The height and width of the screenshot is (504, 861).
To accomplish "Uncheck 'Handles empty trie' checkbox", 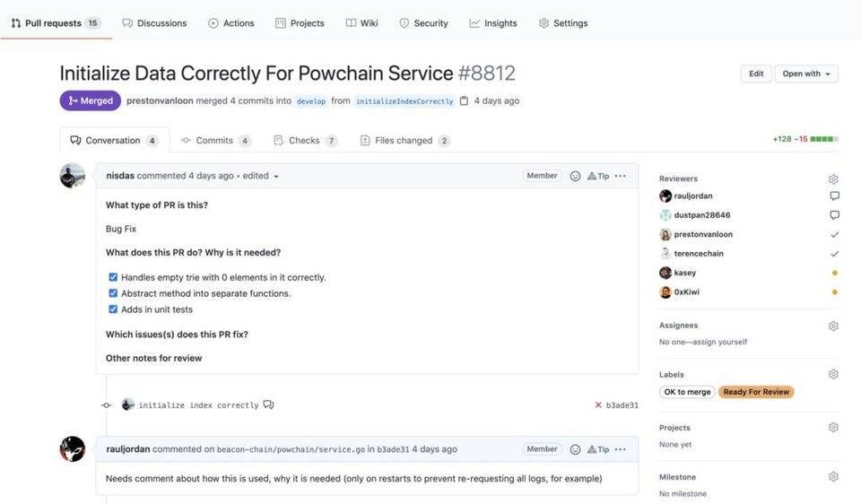I will coord(113,278).
